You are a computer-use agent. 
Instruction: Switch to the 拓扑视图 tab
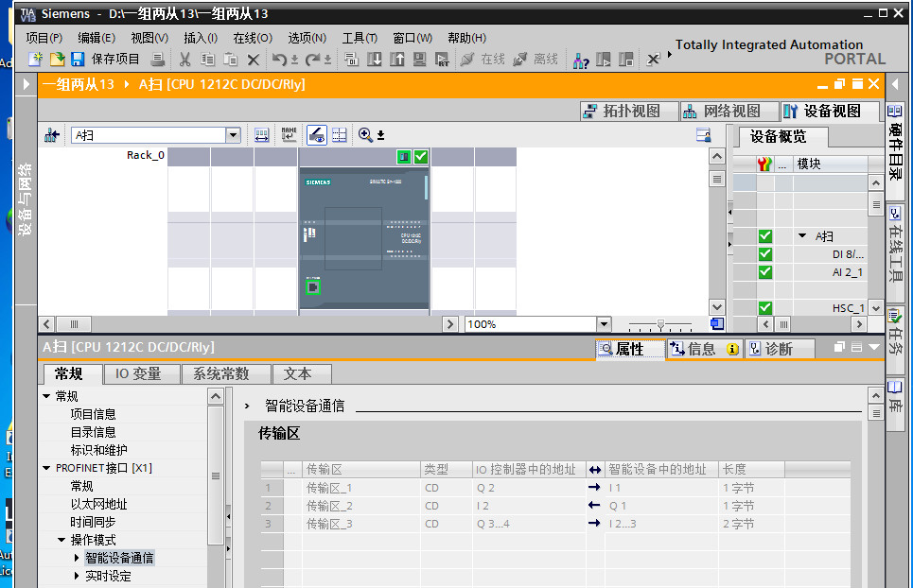629,112
